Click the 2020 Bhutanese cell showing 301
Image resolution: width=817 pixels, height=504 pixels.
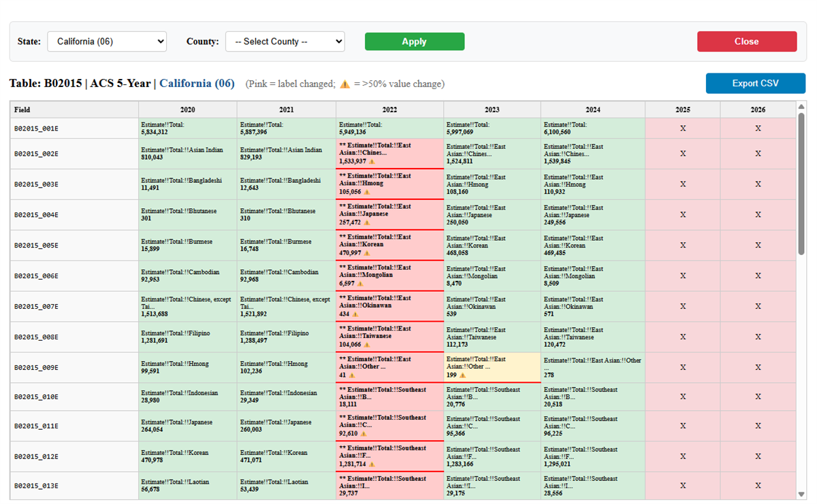(x=188, y=215)
